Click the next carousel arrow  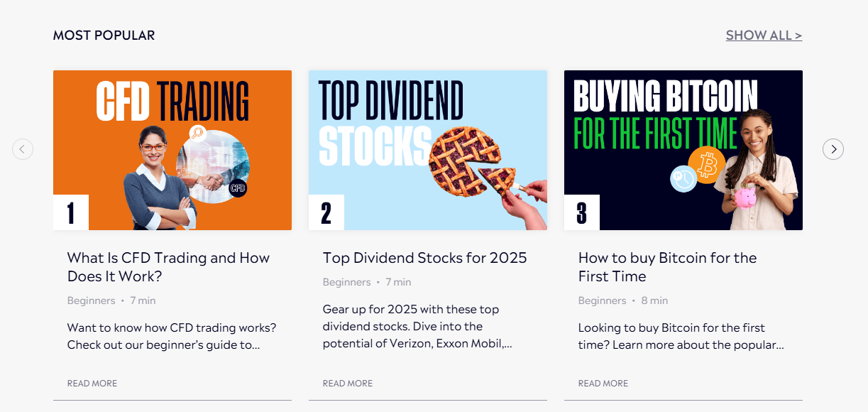tap(833, 149)
